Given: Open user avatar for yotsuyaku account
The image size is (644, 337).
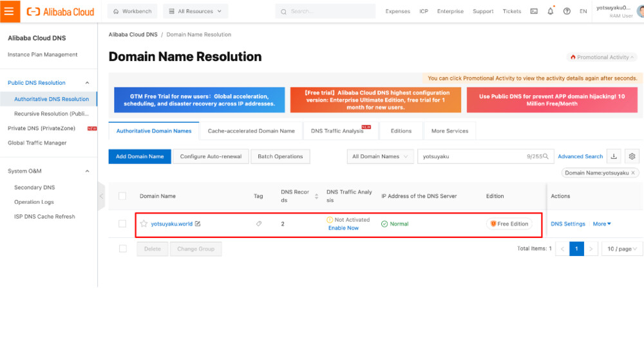Looking at the screenshot, I should pos(640,11).
